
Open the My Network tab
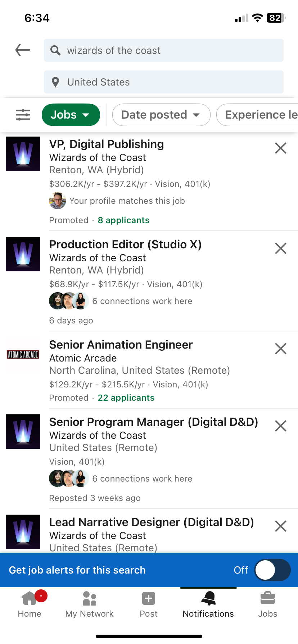[89, 604]
